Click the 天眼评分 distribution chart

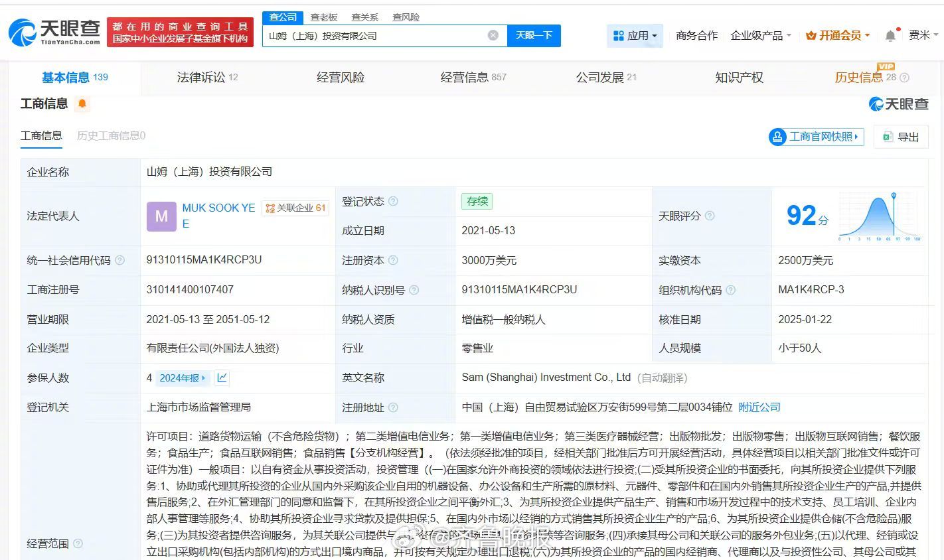tap(880, 216)
